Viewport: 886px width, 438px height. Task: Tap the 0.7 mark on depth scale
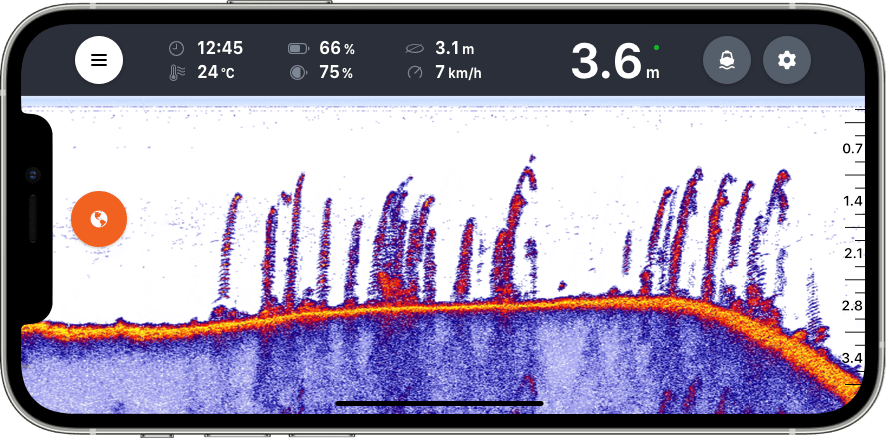(852, 149)
